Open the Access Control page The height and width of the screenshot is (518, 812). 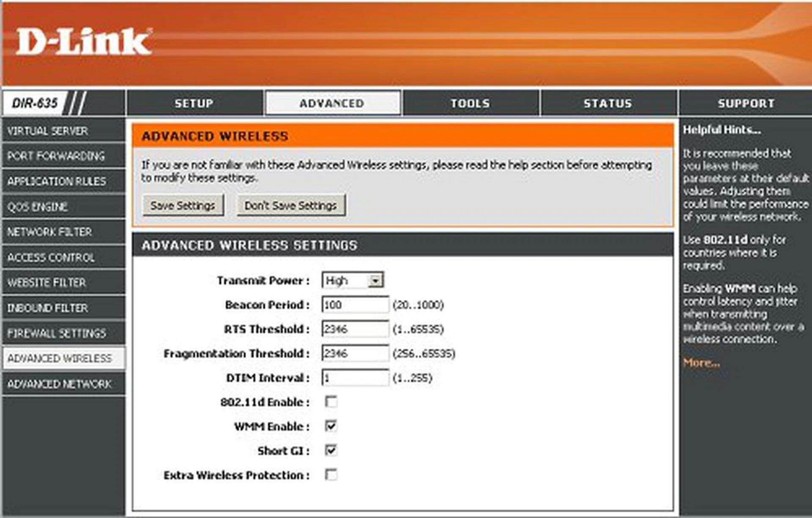pyautogui.click(x=49, y=257)
